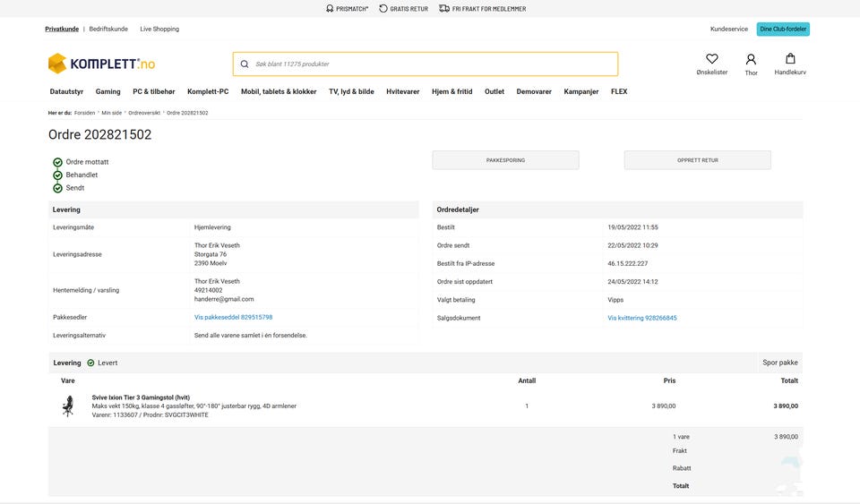Click into the product search field
Image resolution: width=860 pixels, height=504 pixels.
click(x=430, y=64)
